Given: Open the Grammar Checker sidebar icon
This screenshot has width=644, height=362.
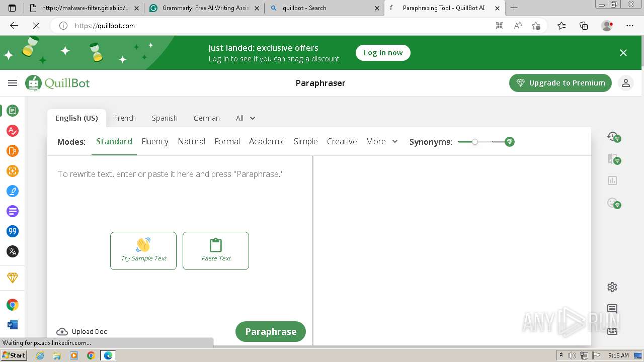Looking at the screenshot, I should pyautogui.click(x=13, y=131).
